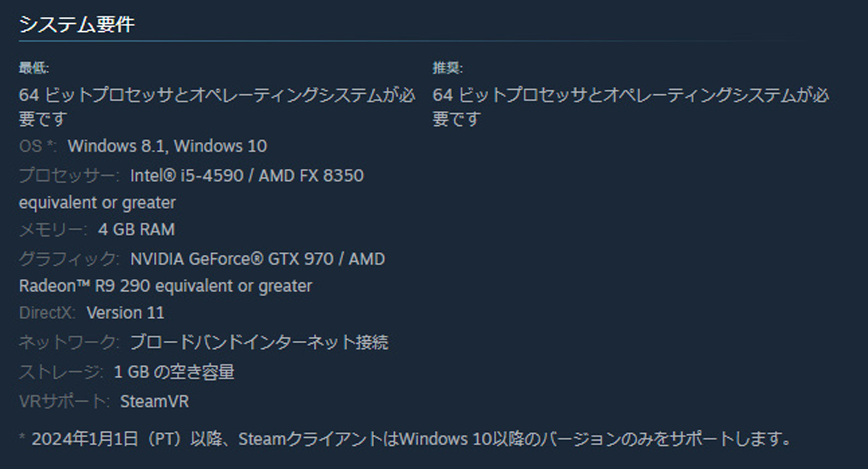The width and height of the screenshot is (868, 469).
Task: Click the OS asterisk footnote marker
Action: coord(51,144)
